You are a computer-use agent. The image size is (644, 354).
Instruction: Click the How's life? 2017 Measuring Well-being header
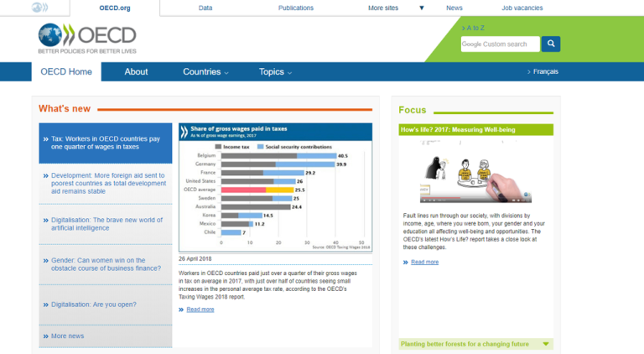pyautogui.click(x=475, y=130)
